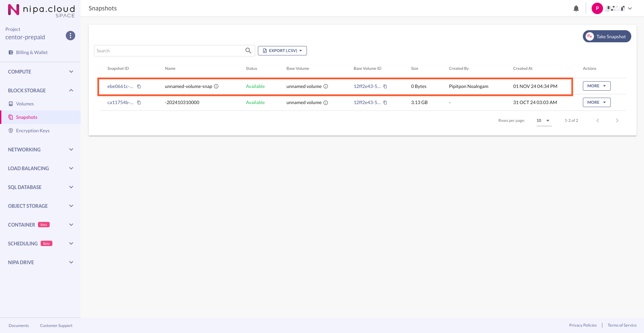Open rows per page dropdown

[544, 121]
